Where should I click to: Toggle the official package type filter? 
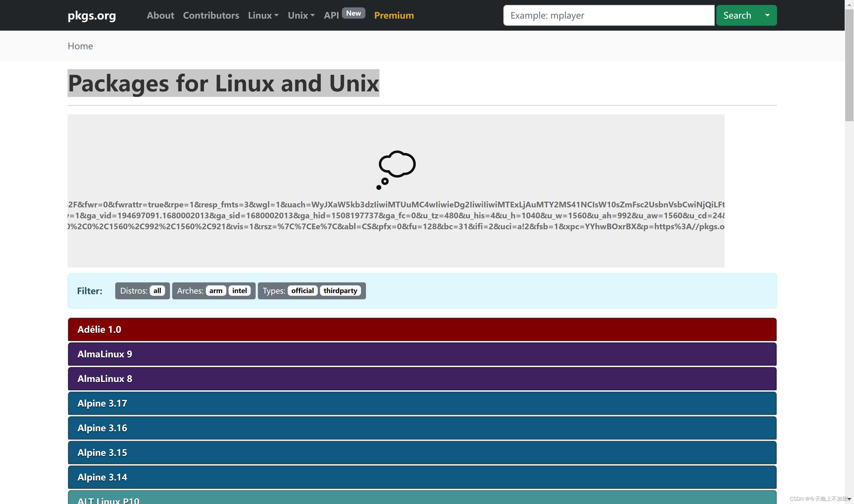(x=302, y=290)
